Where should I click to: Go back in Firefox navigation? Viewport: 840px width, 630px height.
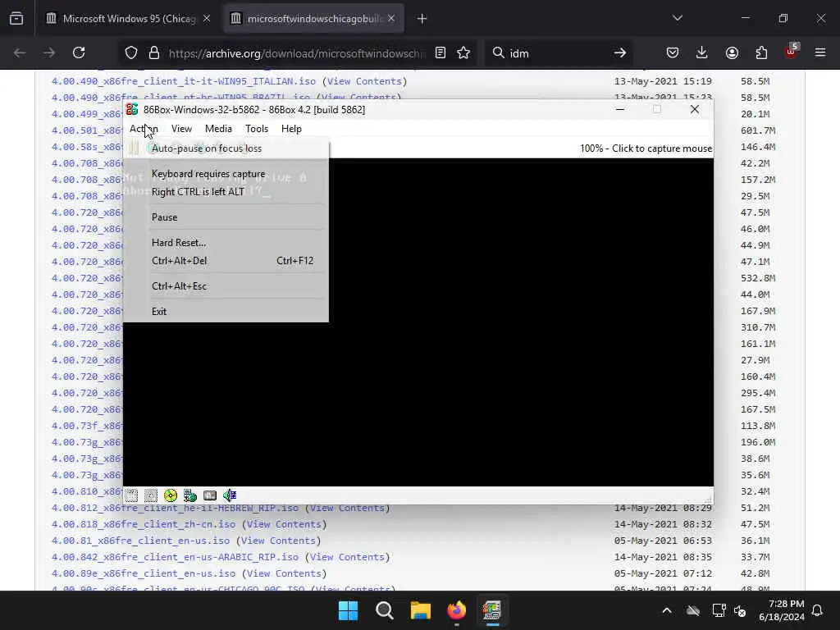pyautogui.click(x=20, y=52)
